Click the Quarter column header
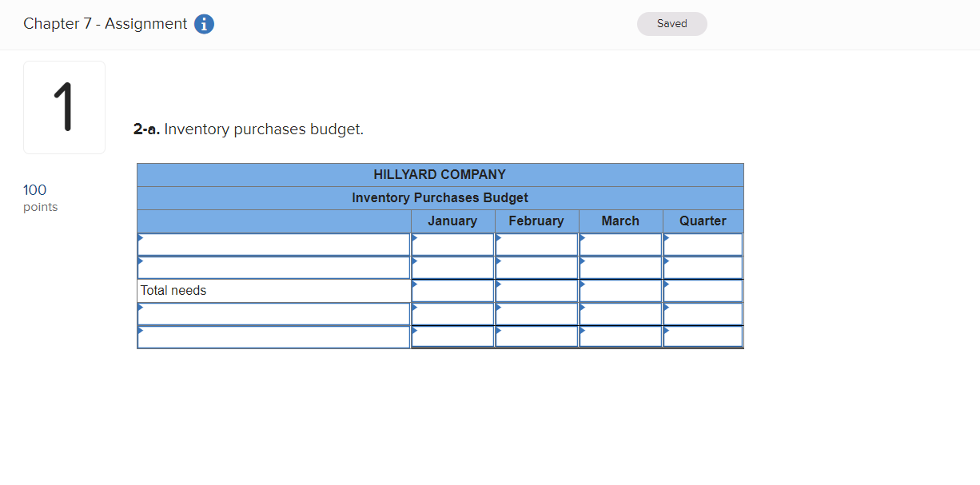 [703, 221]
